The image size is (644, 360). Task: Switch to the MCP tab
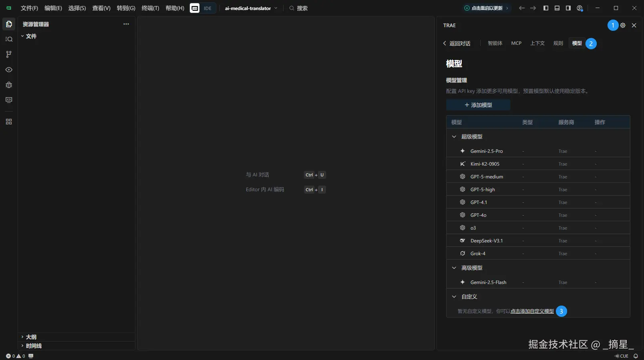coord(516,43)
